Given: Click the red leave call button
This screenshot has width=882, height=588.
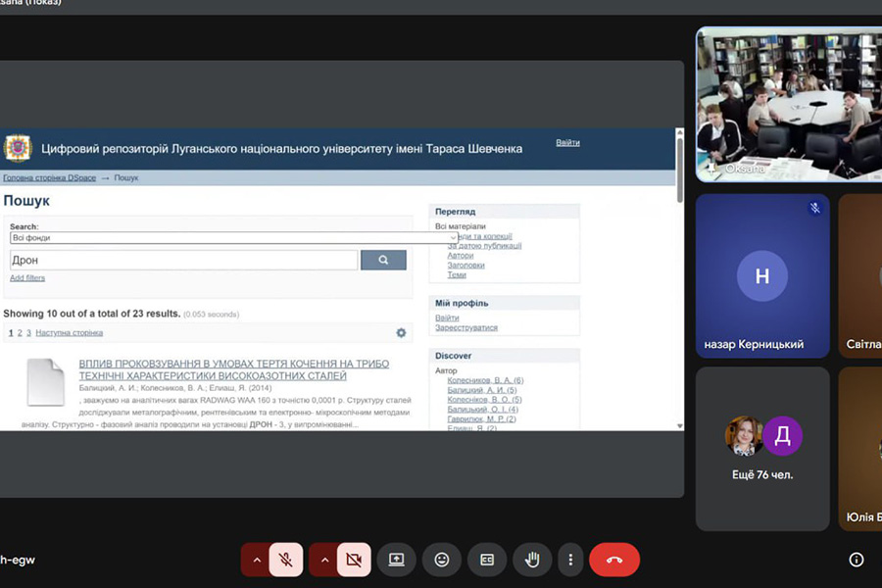Looking at the screenshot, I should 614,560.
